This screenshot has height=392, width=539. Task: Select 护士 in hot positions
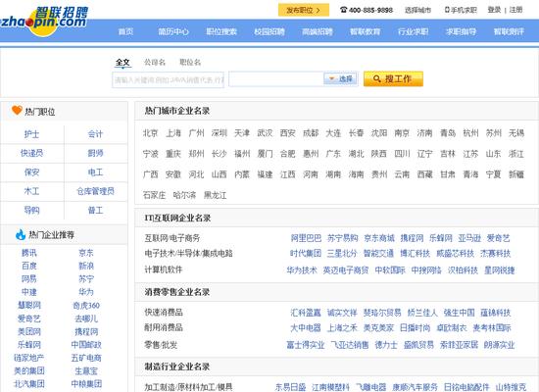(x=31, y=134)
